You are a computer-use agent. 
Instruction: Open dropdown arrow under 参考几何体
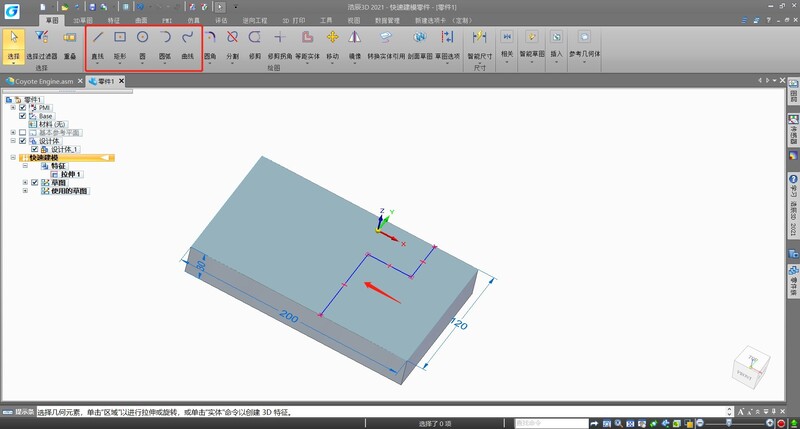click(584, 62)
